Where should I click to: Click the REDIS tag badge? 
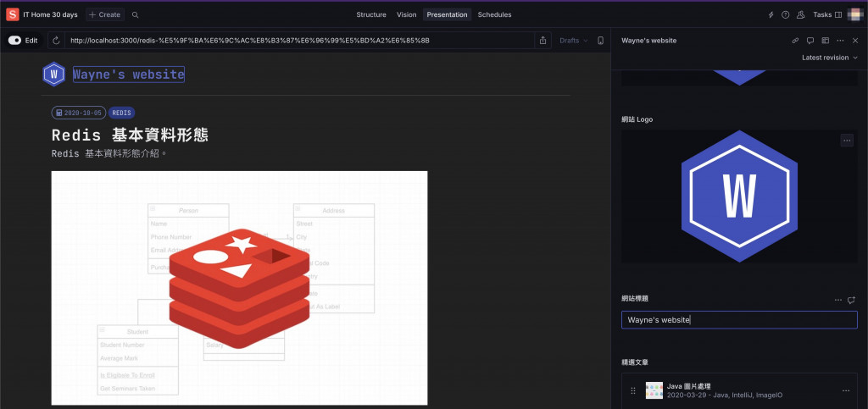pos(122,113)
